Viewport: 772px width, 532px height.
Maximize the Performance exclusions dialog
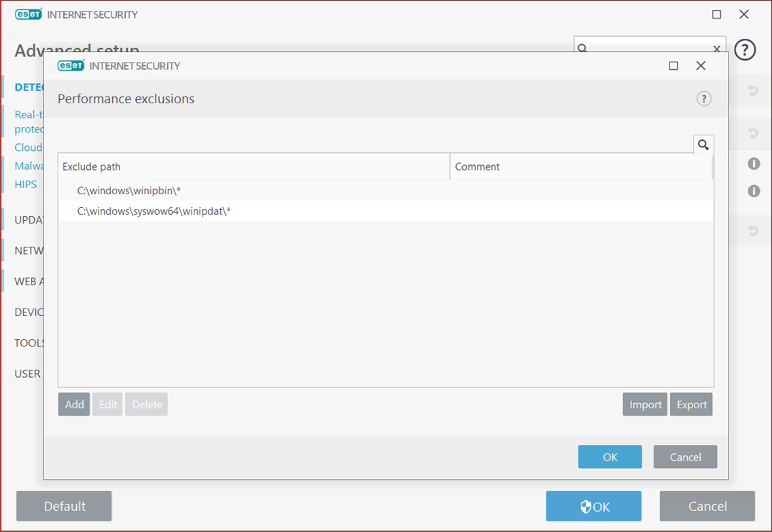673,66
